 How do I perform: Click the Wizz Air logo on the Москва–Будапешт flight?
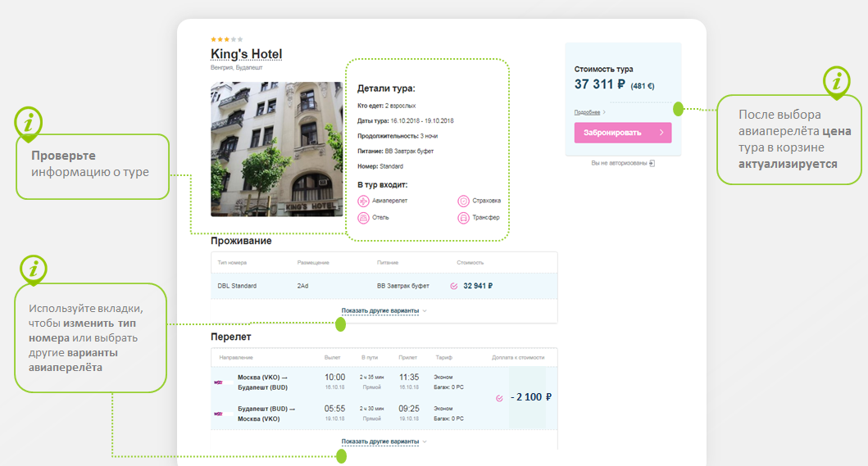click(219, 382)
